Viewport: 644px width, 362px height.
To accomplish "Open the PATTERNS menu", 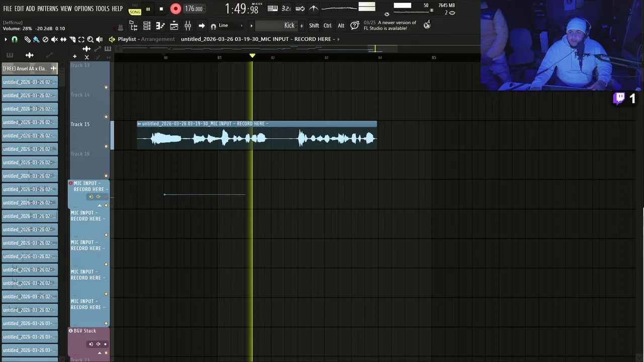I will coord(48,9).
